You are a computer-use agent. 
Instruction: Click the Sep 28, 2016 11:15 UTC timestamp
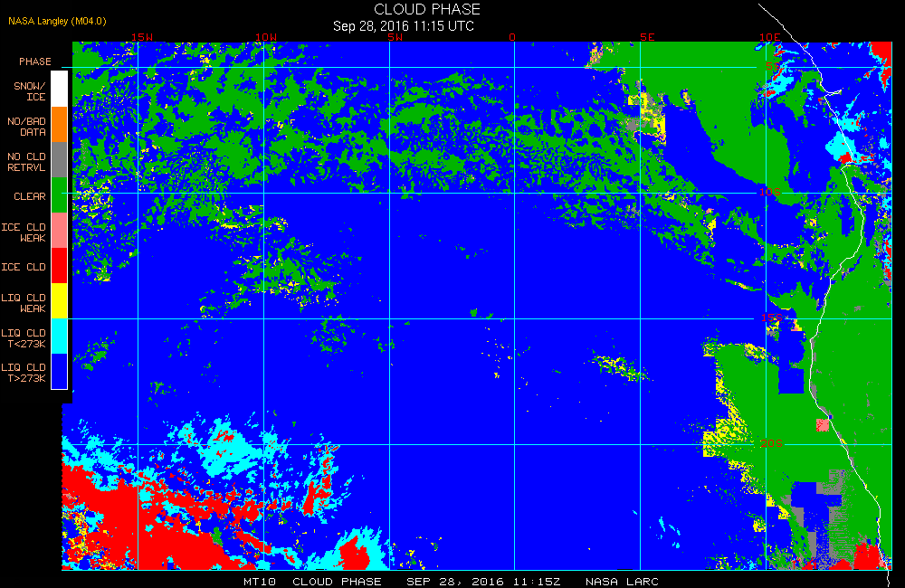[x=404, y=26]
